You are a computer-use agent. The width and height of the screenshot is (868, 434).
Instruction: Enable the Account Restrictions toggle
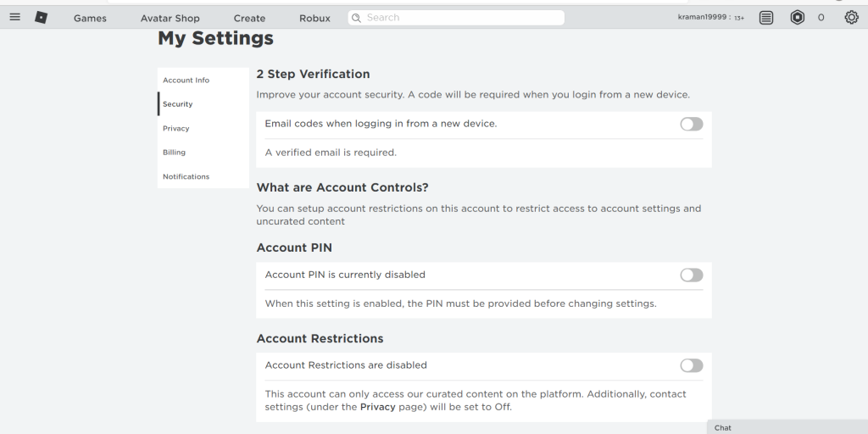click(x=691, y=366)
